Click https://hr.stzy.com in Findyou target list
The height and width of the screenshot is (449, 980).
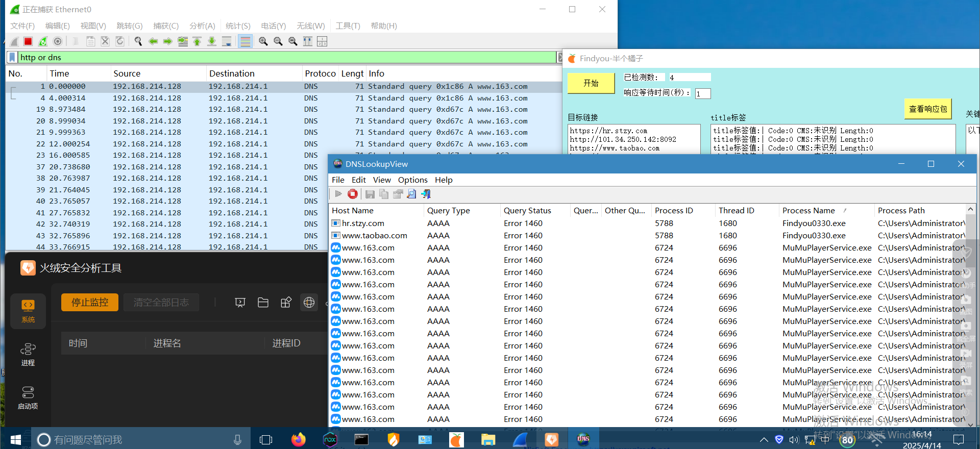(x=608, y=131)
